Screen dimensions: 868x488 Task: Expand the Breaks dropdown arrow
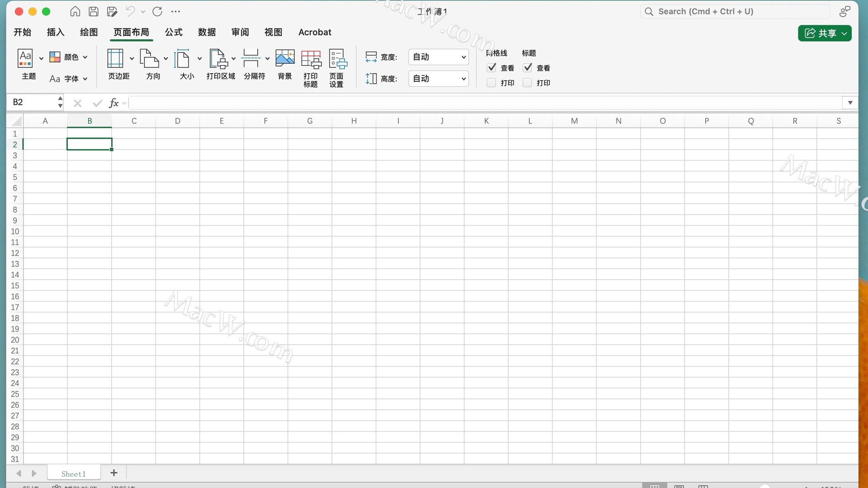[267, 58]
